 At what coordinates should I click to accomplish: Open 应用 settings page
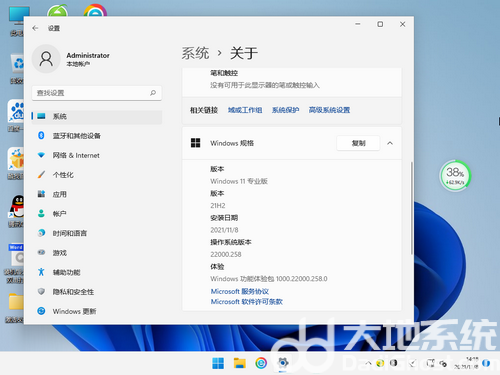click(97, 194)
